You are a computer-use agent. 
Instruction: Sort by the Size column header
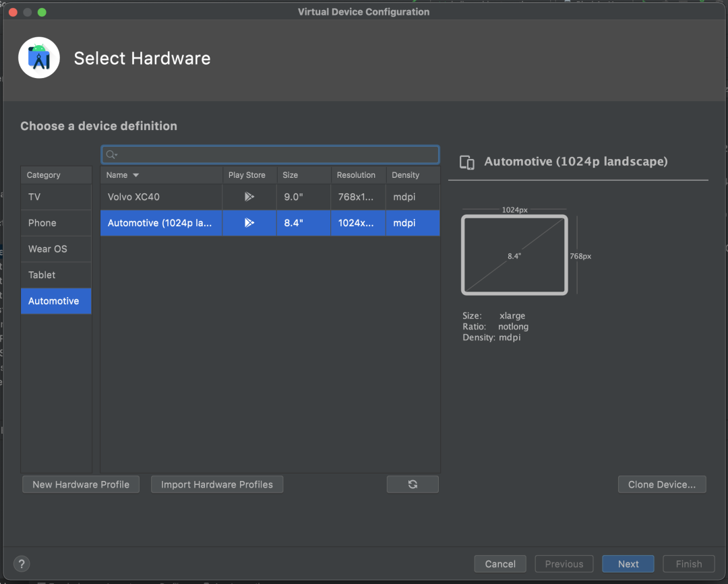tap(304, 175)
